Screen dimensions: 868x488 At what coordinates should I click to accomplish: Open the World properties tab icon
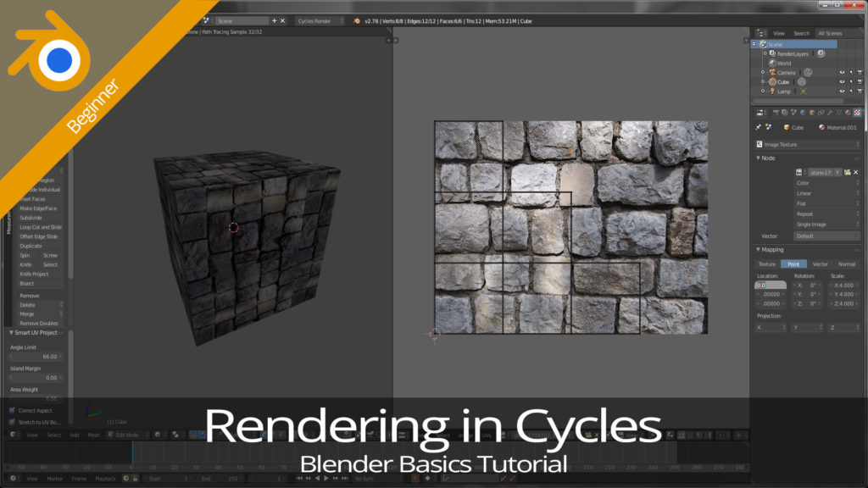(803, 113)
